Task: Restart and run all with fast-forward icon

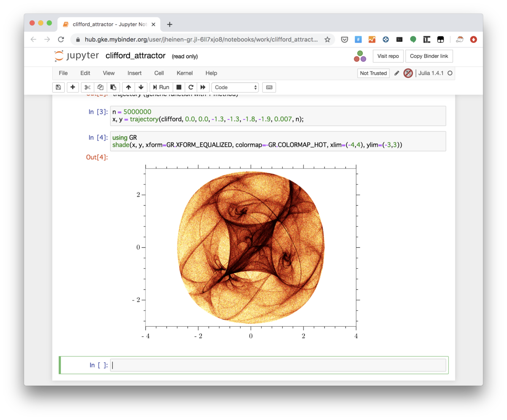Action: click(203, 87)
